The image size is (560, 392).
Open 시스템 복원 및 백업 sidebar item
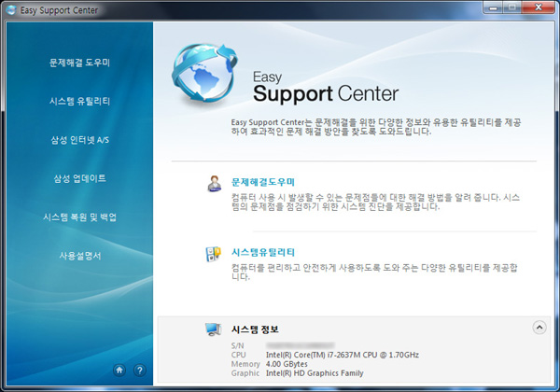tap(79, 217)
